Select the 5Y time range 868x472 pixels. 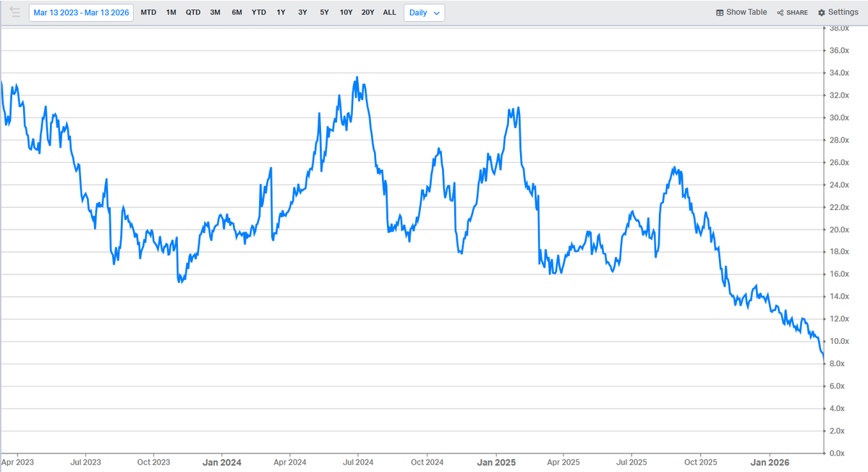[324, 12]
